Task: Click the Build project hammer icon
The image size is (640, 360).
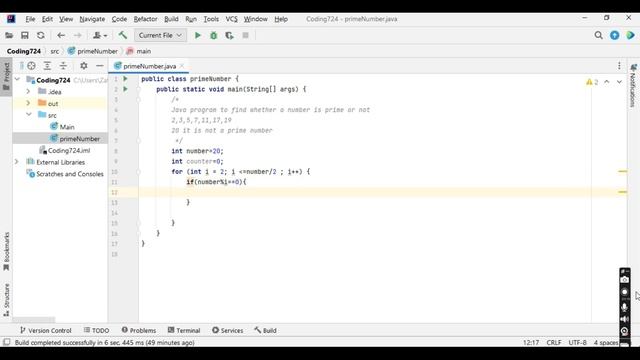Action: tap(122, 35)
